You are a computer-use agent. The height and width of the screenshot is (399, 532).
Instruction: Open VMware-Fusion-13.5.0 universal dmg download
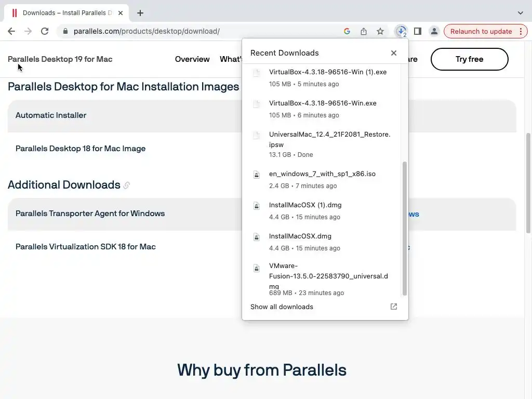point(322,279)
